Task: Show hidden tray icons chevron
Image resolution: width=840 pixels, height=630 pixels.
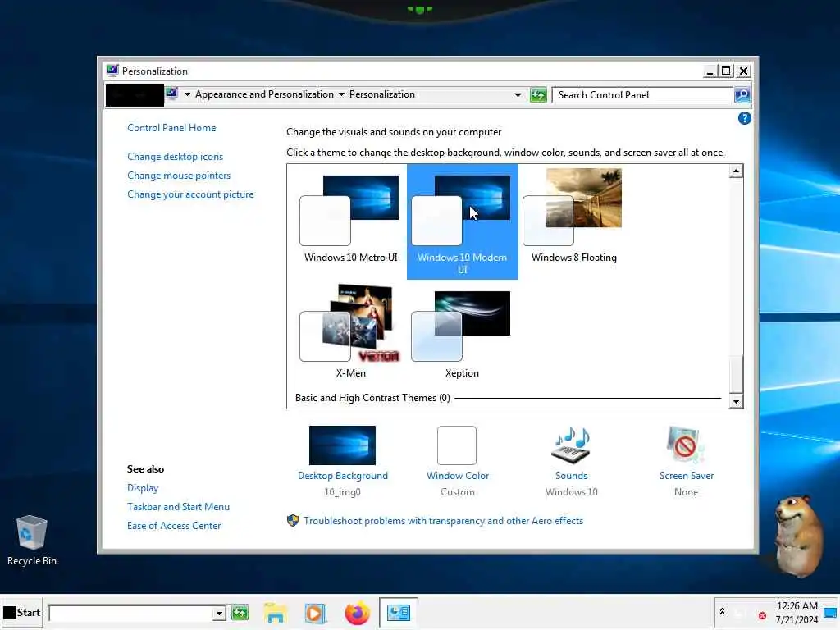Action: point(722,611)
